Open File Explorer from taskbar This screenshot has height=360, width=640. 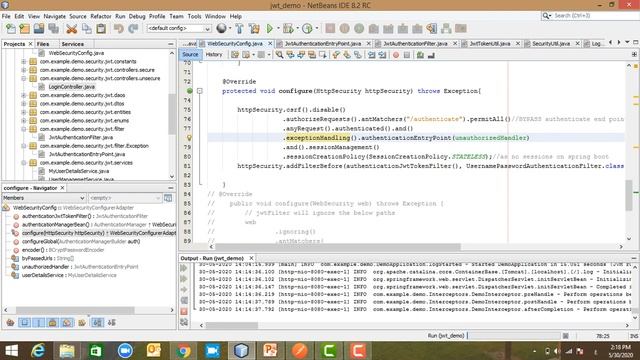pyautogui.click(x=67, y=351)
